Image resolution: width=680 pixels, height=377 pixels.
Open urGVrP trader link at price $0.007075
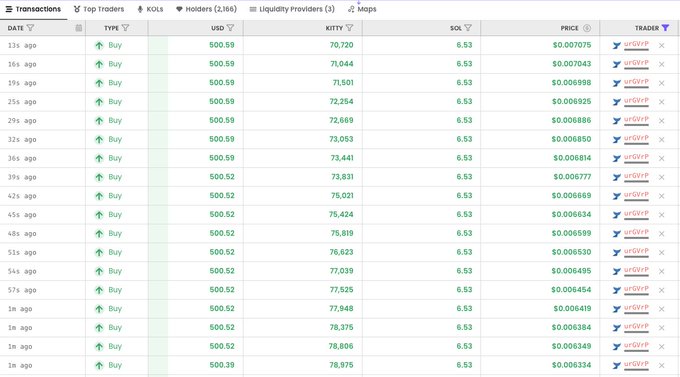pos(636,44)
